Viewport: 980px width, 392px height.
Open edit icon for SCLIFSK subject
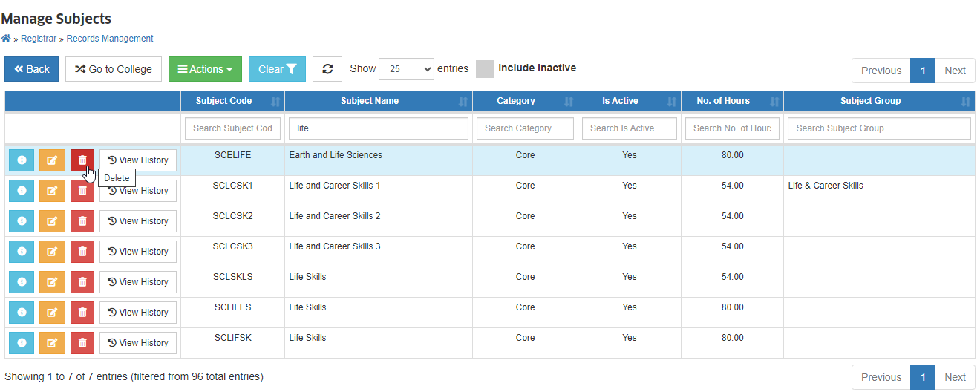coord(52,343)
